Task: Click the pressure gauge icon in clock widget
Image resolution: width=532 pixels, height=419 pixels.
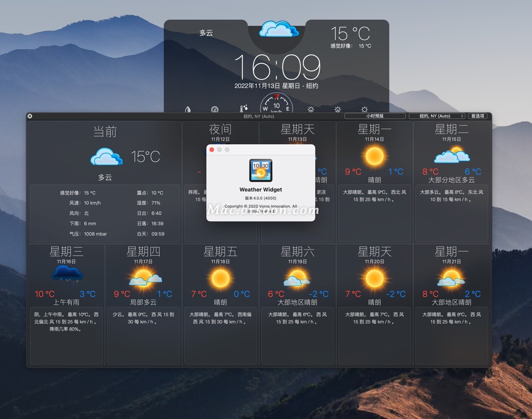Action: click(x=215, y=109)
